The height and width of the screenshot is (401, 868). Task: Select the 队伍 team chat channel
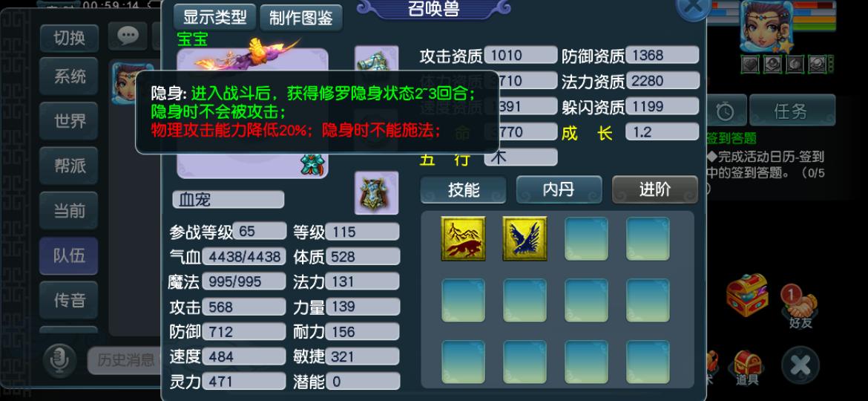[69, 256]
